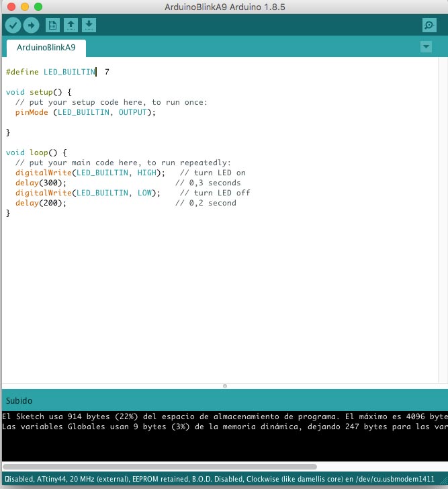Save the sketch with the down-arrow icon
This screenshot has width=448, height=489.
[89, 26]
